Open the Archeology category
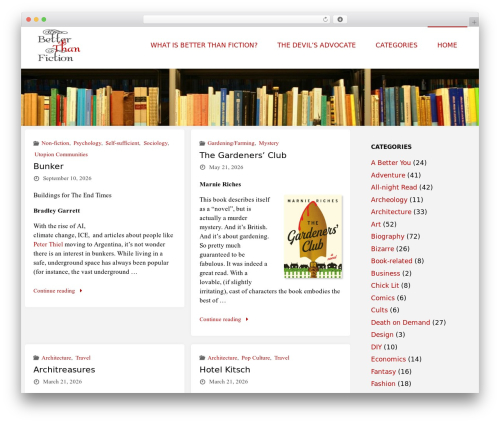The width and height of the screenshot is (500, 423). pyautogui.click(x=389, y=200)
